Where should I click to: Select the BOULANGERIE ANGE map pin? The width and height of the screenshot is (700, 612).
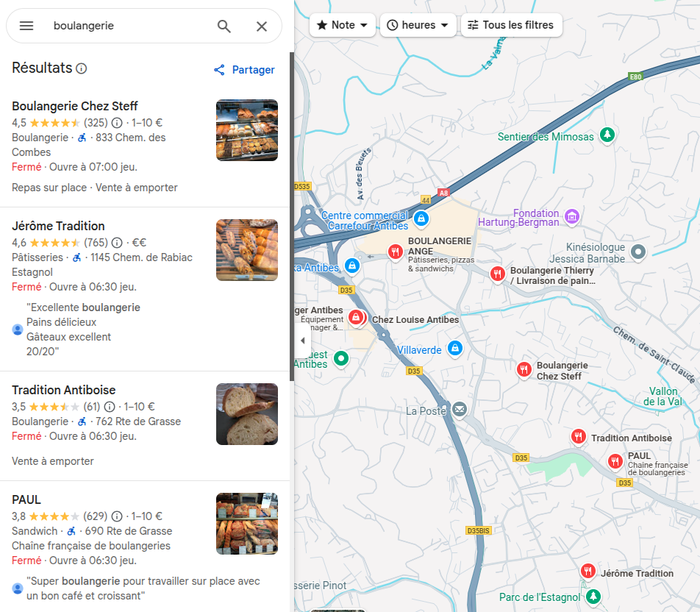point(395,252)
